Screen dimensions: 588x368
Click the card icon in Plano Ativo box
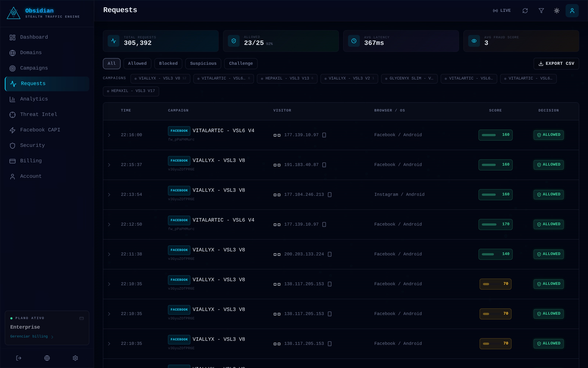pyautogui.click(x=82, y=318)
